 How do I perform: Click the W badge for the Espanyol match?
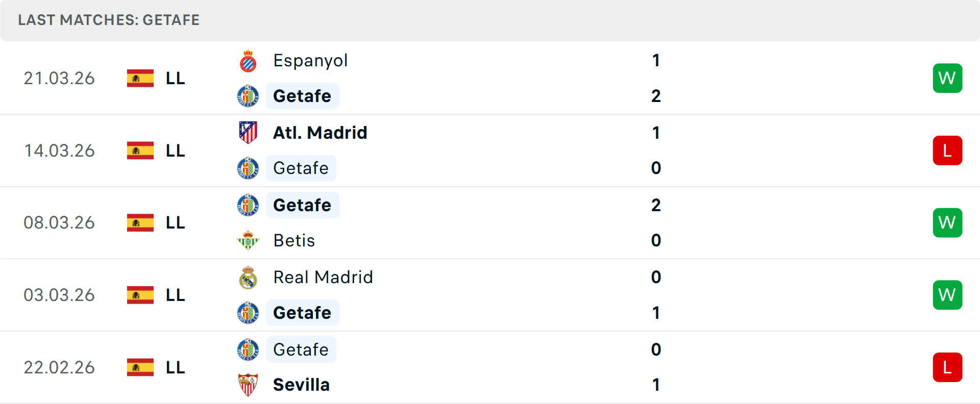point(947,78)
